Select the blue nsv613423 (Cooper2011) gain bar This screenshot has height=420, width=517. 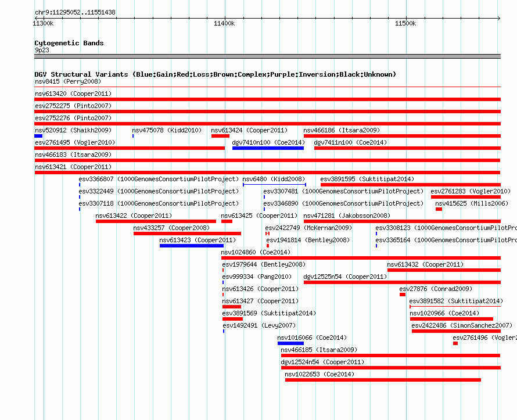192,246
